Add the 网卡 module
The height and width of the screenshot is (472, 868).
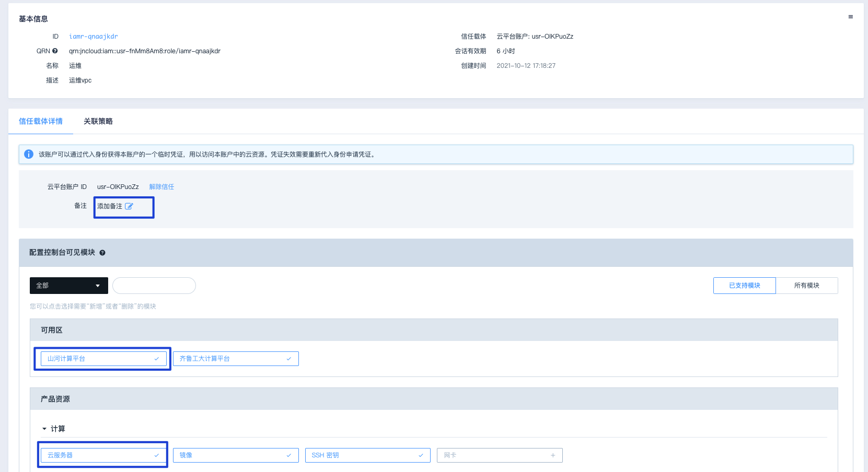[x=500, y=455]
